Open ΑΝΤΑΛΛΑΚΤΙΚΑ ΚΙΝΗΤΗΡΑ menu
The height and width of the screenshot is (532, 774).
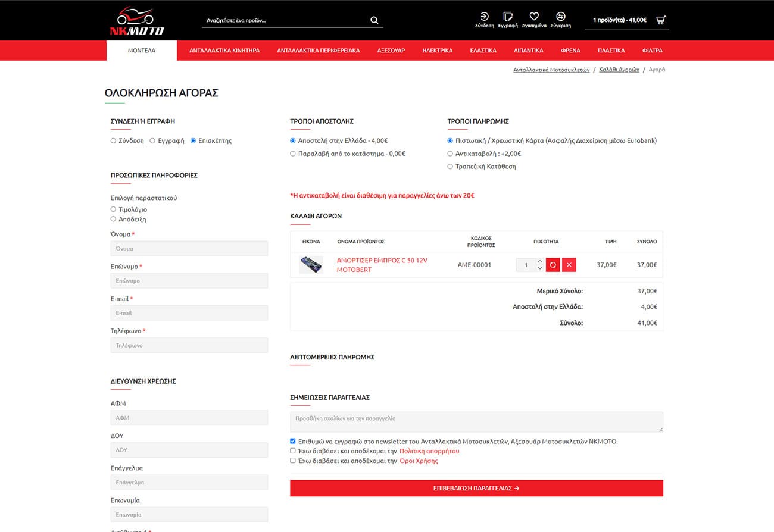224,51
